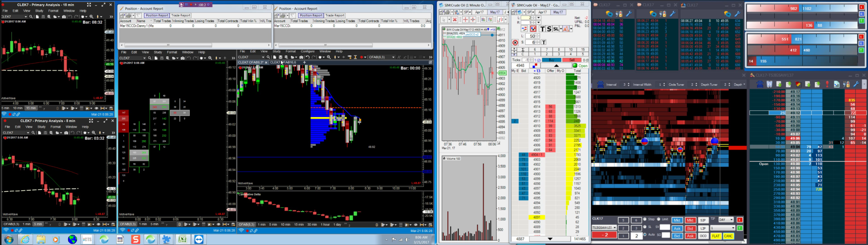Click the 4904 / 1 price row in the ladder
This screenshot has width=868, height=245.
pos(537,155)
